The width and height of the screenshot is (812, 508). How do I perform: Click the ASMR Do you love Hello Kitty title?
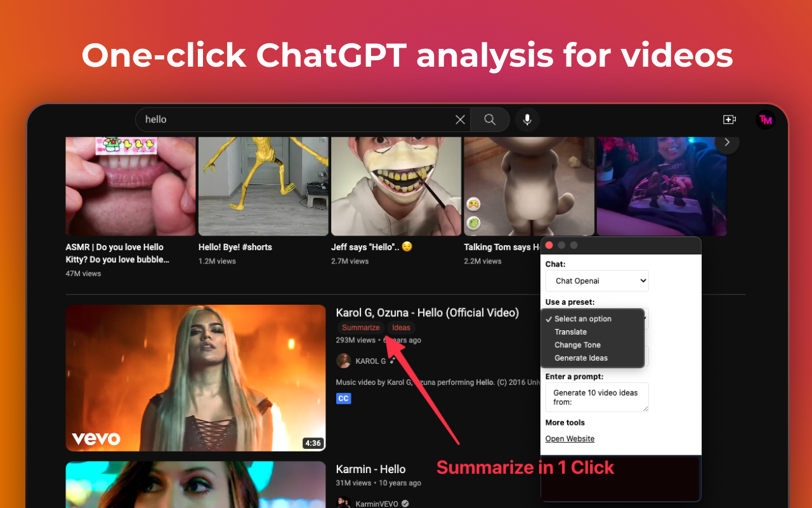click(118, 253)
